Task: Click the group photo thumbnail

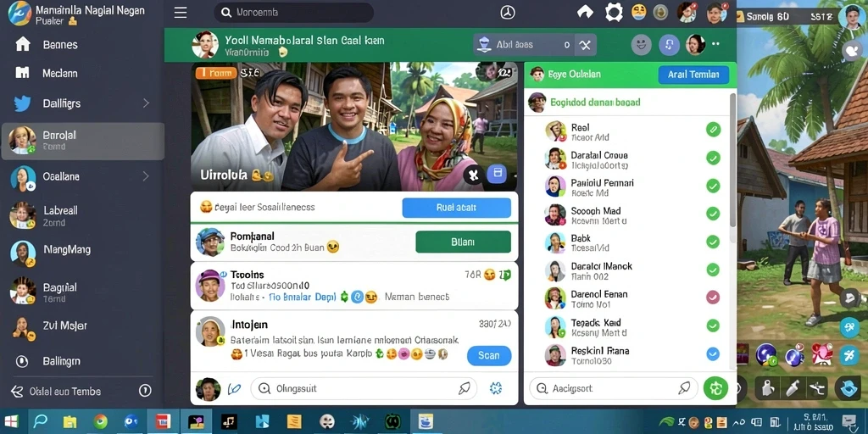Action: point(354,127)
